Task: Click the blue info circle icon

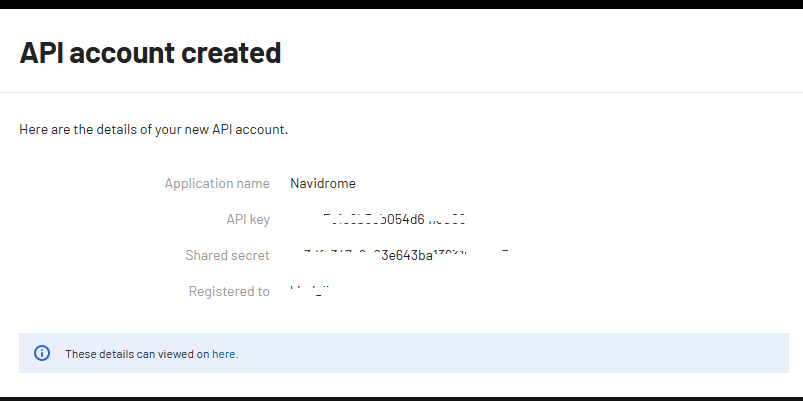Action: click(42, 353)
